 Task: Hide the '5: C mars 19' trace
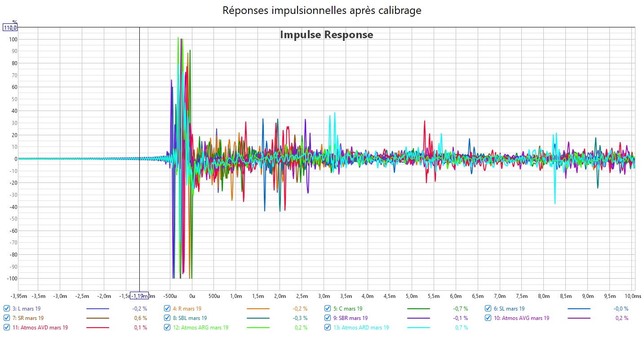pyautogui.click(x=328, y=309)
